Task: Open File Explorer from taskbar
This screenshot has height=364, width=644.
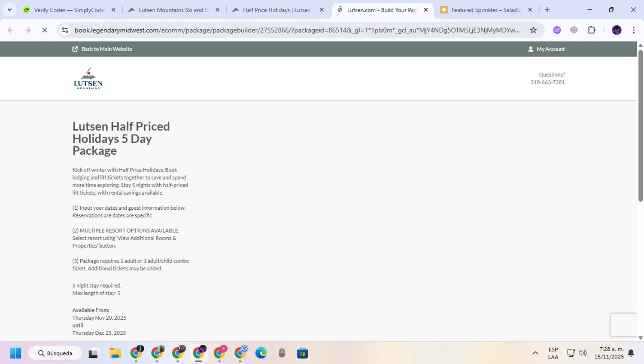Action: pos(115,353)
